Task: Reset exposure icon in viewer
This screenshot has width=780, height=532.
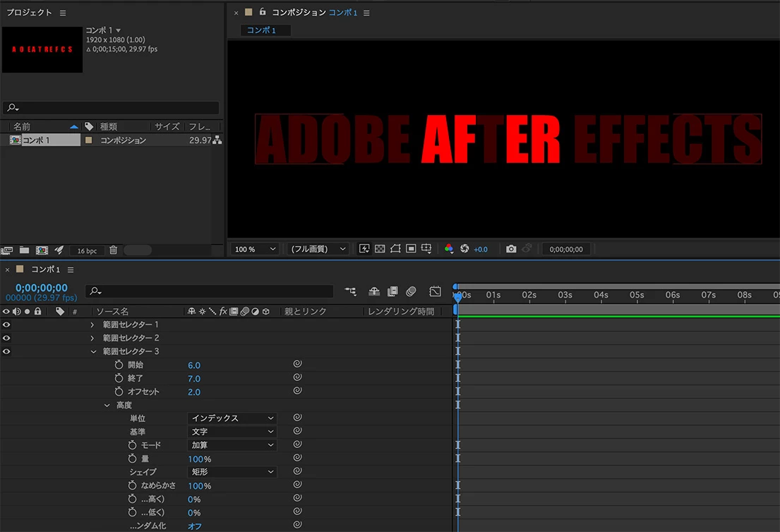Action: (x=464, y=248)
